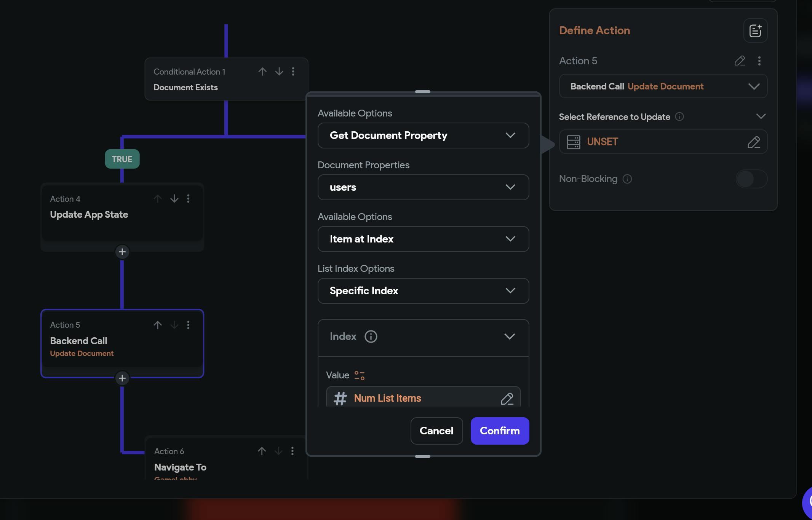This screenshot has width=812, height=520.
Task: Click the info icon beside Non-Blocking
Action: 627,179
